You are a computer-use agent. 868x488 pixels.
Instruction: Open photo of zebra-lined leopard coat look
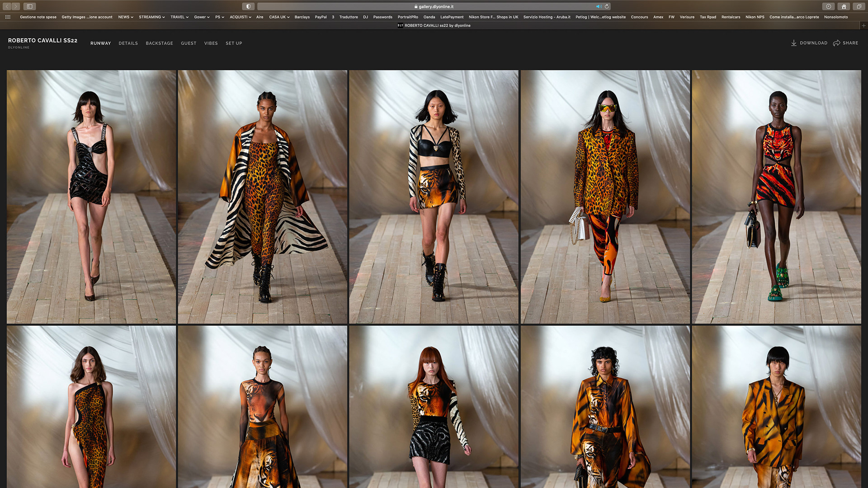click(x=263, y=197)
